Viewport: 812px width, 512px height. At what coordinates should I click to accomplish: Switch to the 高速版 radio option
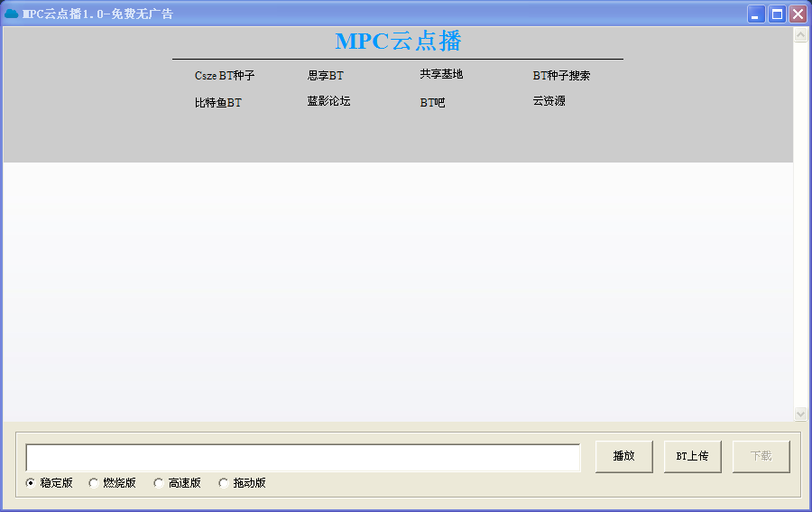coord(159,483)
